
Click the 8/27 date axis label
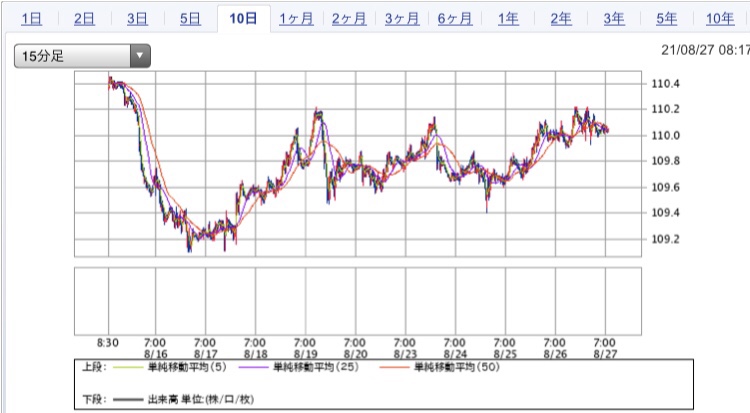tap(606, 354)
